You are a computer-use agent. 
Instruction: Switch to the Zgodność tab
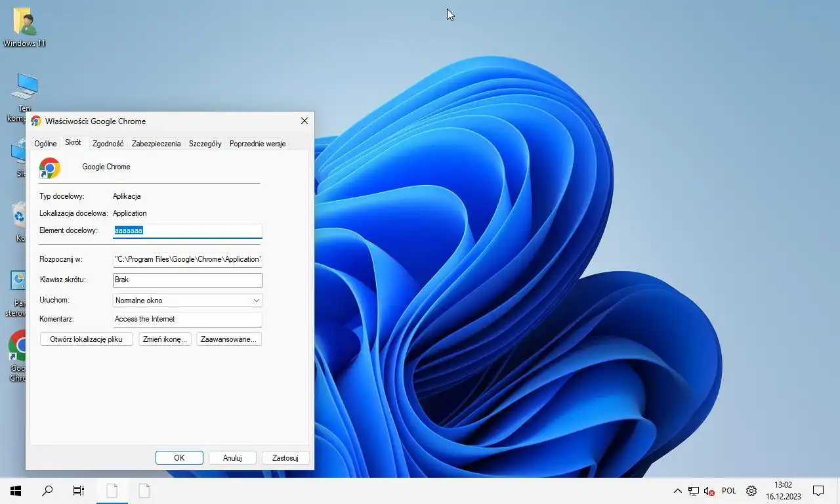(x=108, y=144)
